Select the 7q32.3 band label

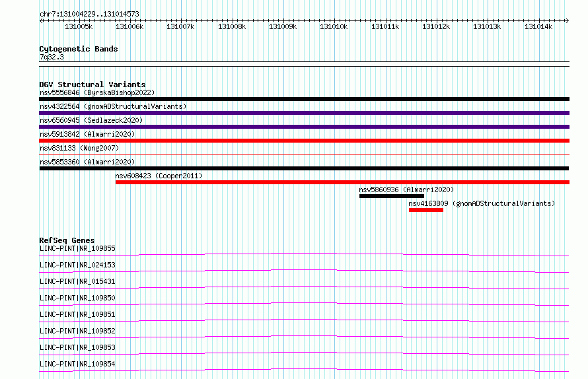(52, 57)
